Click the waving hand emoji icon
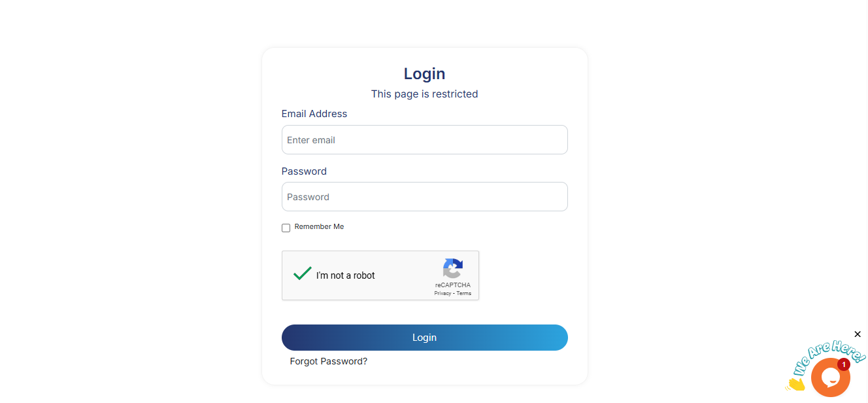868x403 pixels. coord(795,385)
